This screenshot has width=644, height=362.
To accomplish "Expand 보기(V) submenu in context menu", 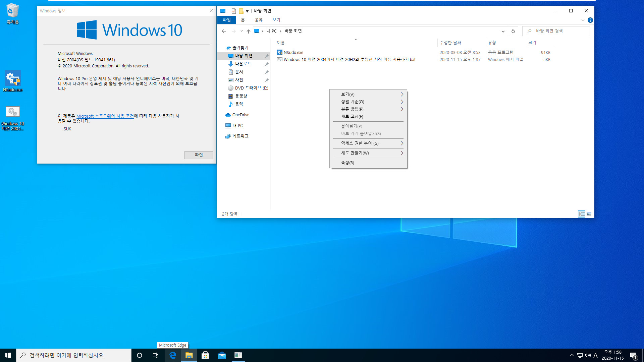I will (368, 94).
